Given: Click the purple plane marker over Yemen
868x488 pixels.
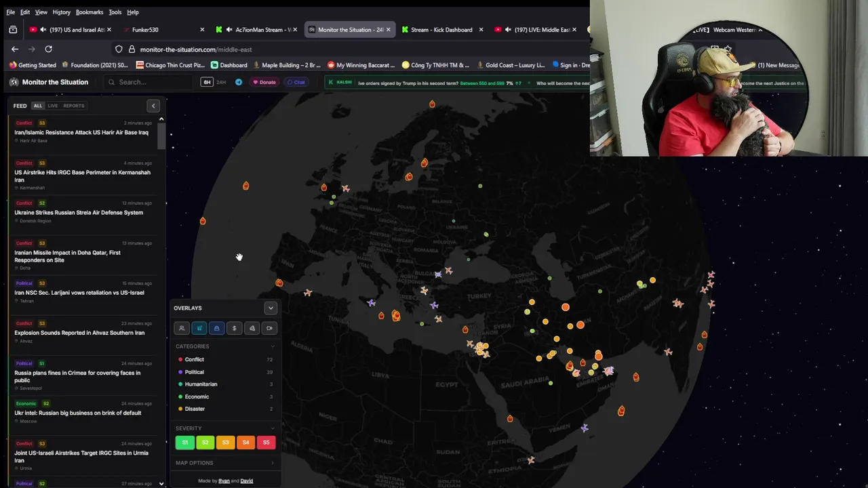Looking at the screenshot, I should click(x=585, y=428).
